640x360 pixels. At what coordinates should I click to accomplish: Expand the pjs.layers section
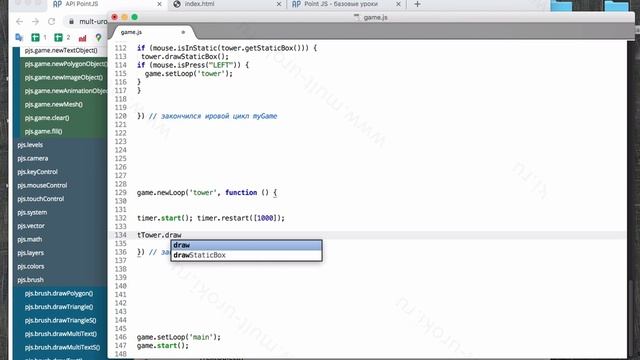coord(31,252)
